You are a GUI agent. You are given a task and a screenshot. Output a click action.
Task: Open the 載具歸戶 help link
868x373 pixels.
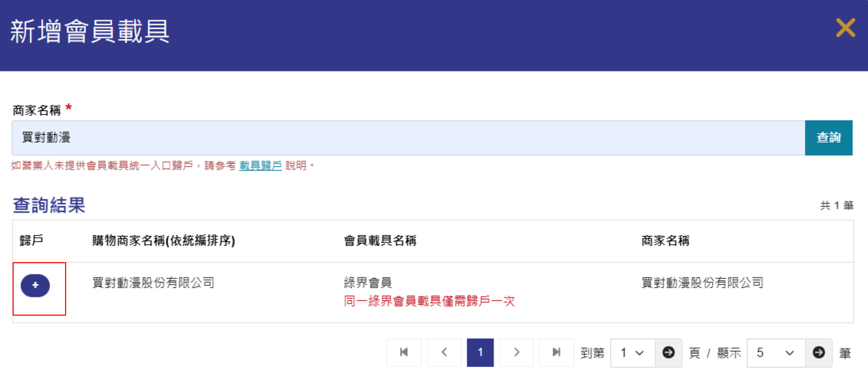(x=260, y=165)
